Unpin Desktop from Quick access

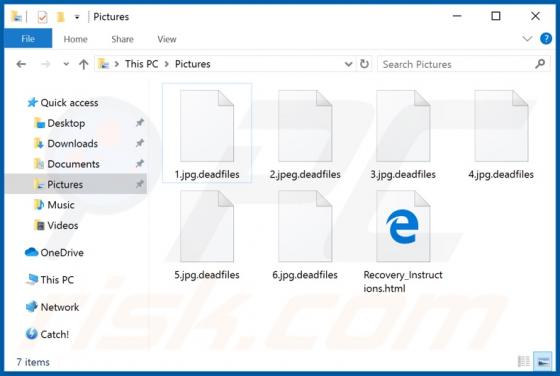139,123
